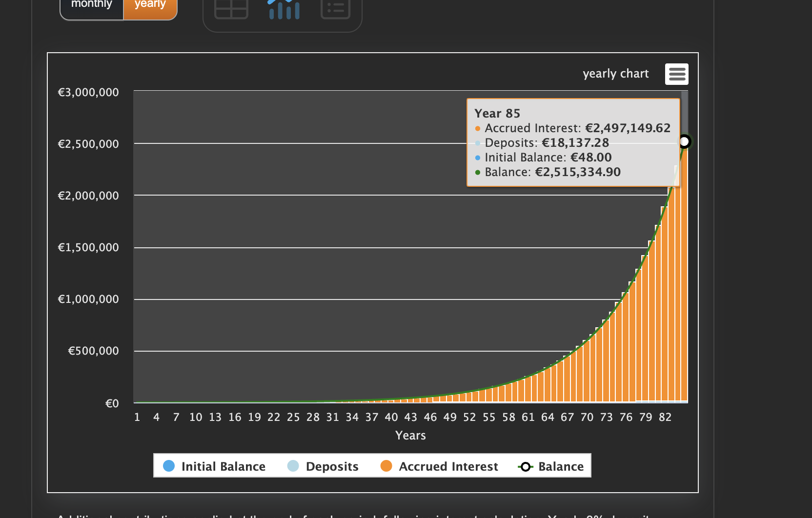Click the Years axis title

click(x=410, y=436)
